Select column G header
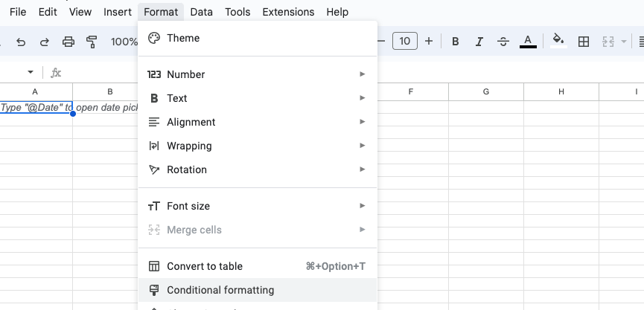 [x=486, y=91]
